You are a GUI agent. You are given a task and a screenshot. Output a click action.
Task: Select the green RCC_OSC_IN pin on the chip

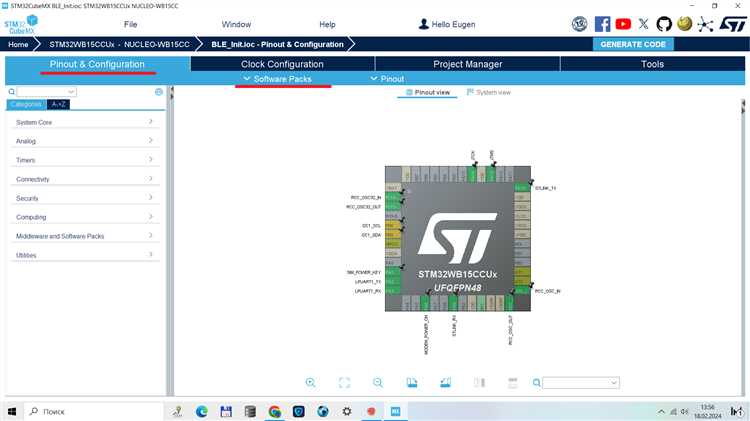click(522, 291)
